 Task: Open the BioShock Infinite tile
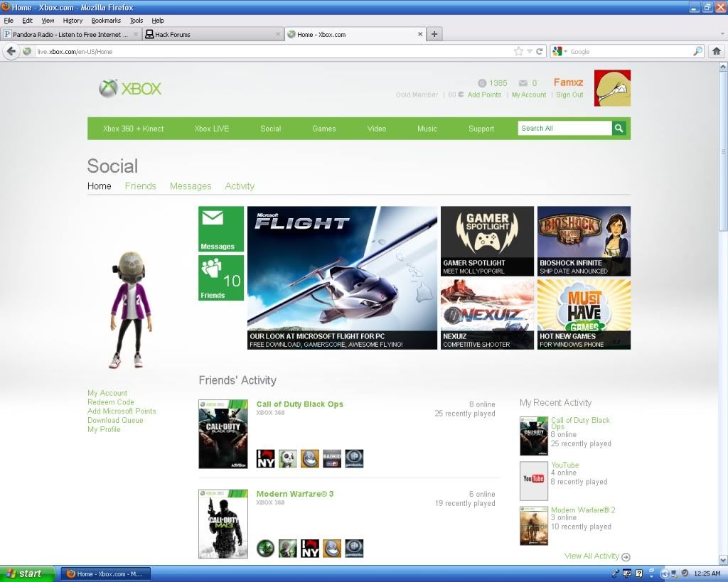click(584, 241)
